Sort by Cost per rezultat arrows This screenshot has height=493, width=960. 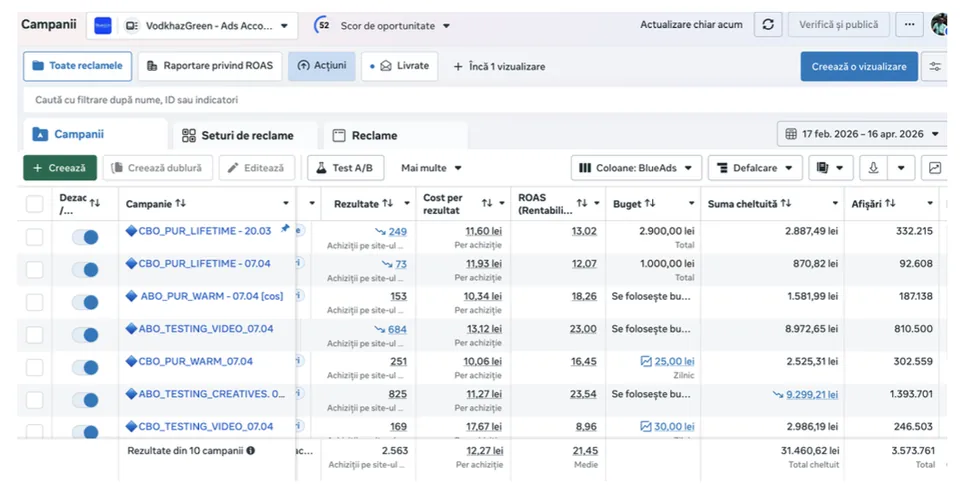coord(487,203)
